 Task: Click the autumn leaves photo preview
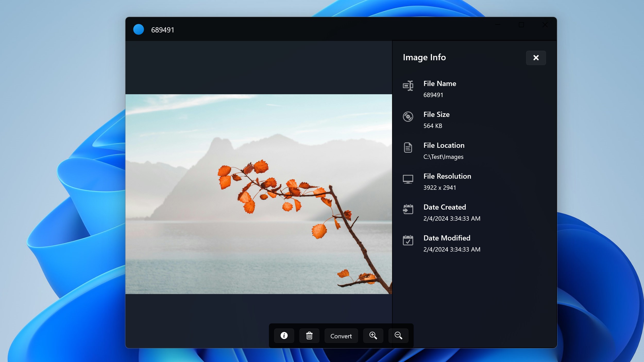click(259, 194)
